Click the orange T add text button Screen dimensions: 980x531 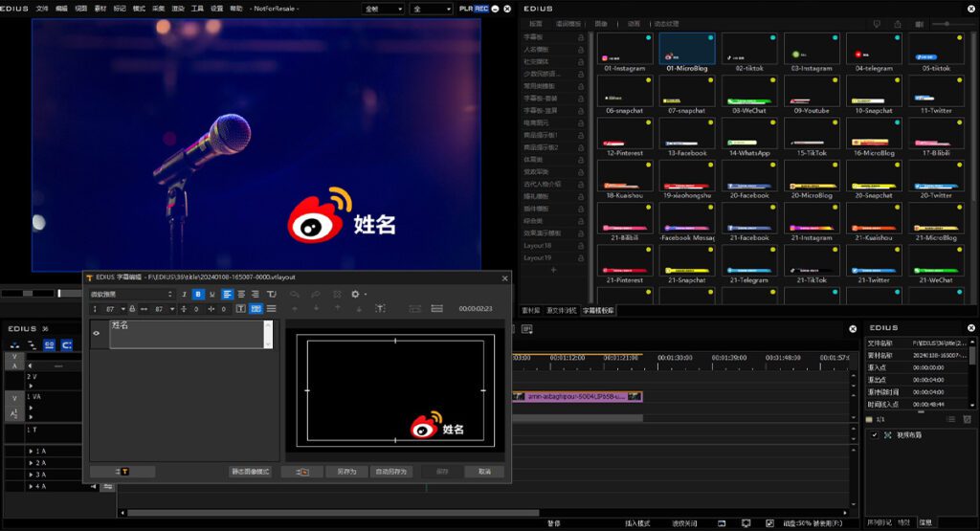(122, 472)
